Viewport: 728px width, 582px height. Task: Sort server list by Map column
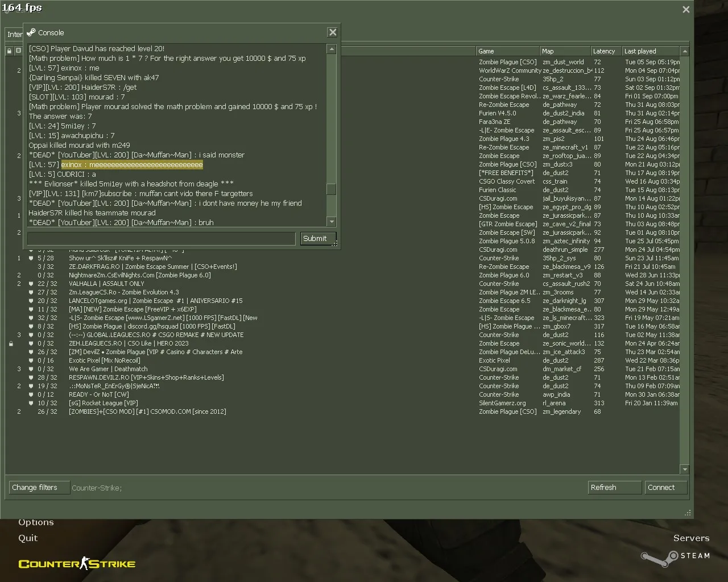coord(565,51)
